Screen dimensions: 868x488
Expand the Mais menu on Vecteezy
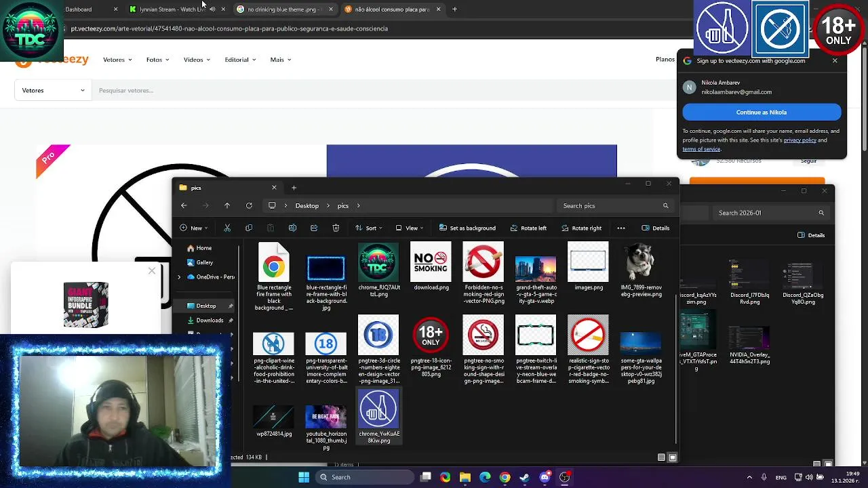click(x=280, y=60)
